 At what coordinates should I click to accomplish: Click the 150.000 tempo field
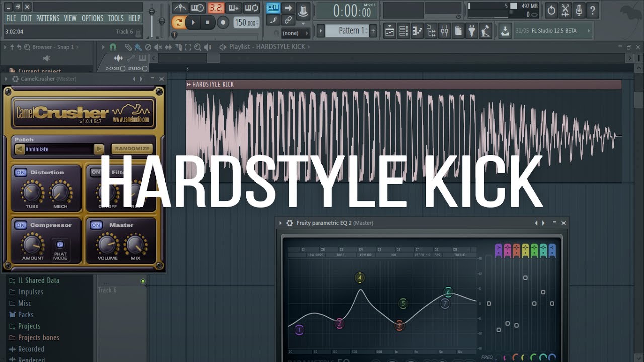pos(247,23)
